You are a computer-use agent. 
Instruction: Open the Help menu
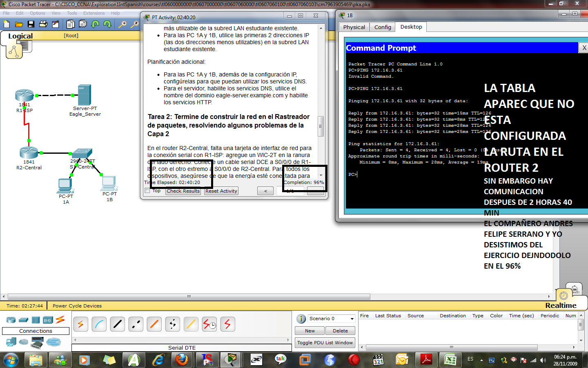(116, 13)
